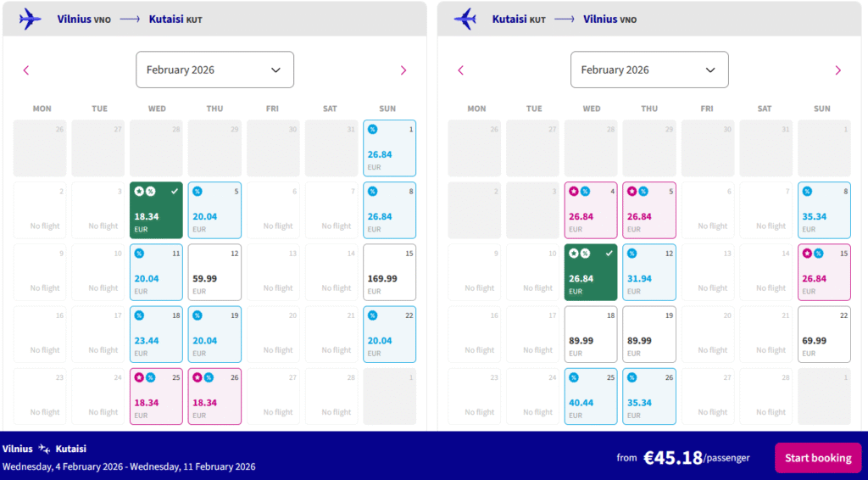Choose outbound February 15 at 169.99 EUR
The image size is (868, 480).
pyautogui.click(x=389, y=272)
